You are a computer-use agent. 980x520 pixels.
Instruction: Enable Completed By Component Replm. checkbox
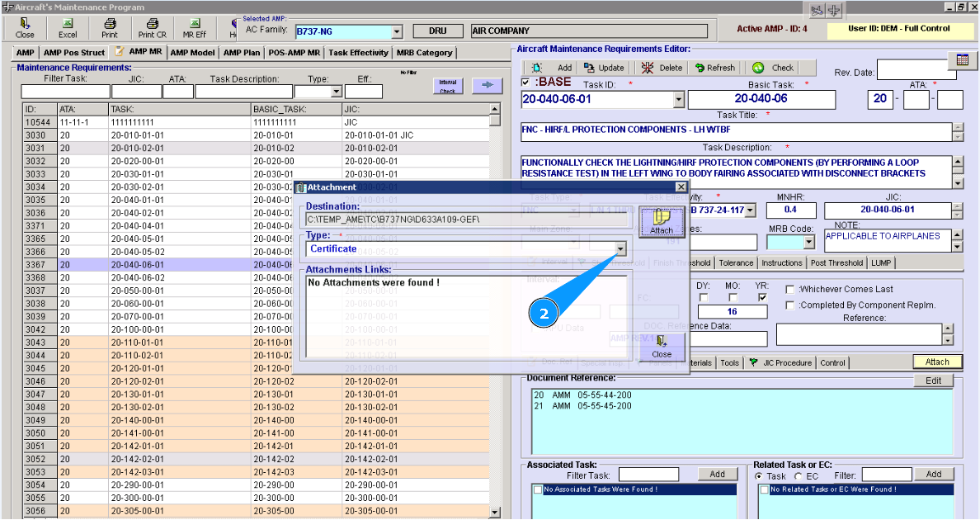pyautogui.click(x=790, y=305)
